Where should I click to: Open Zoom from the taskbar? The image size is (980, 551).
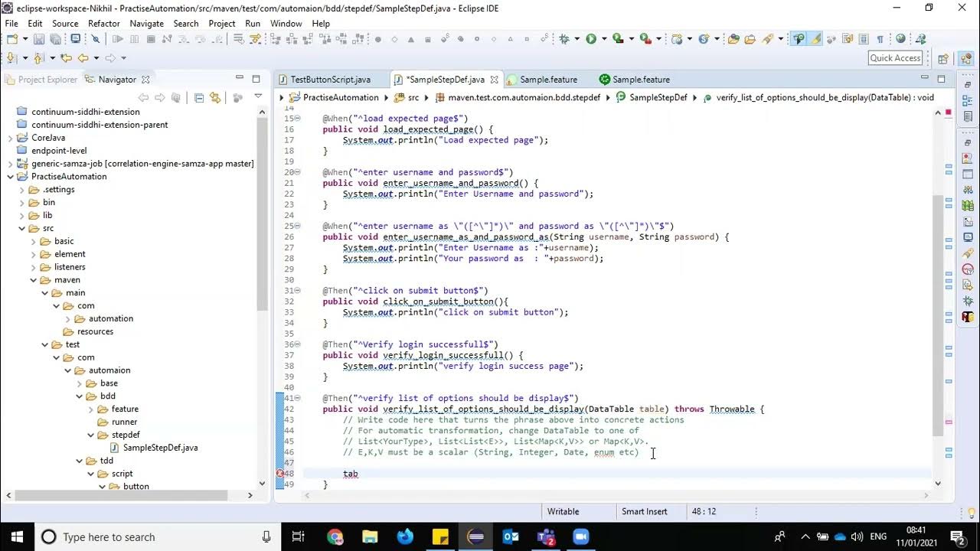(580, 536)
